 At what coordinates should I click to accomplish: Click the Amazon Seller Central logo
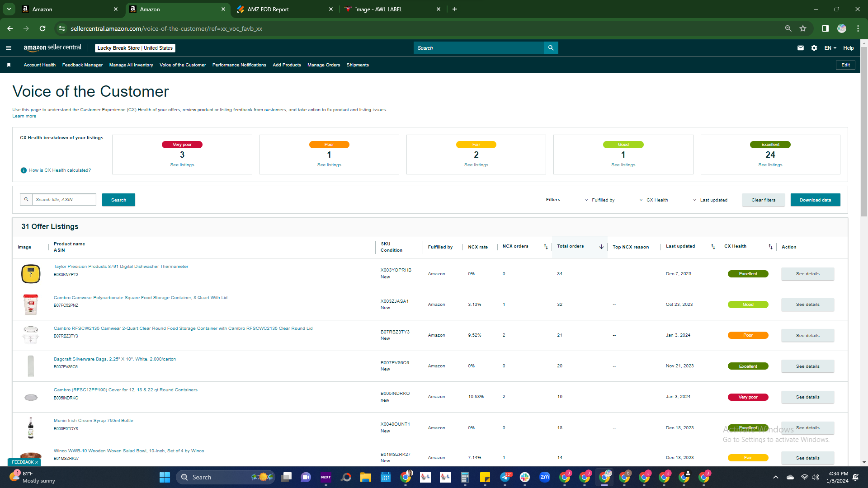click(x=52, y=47)
